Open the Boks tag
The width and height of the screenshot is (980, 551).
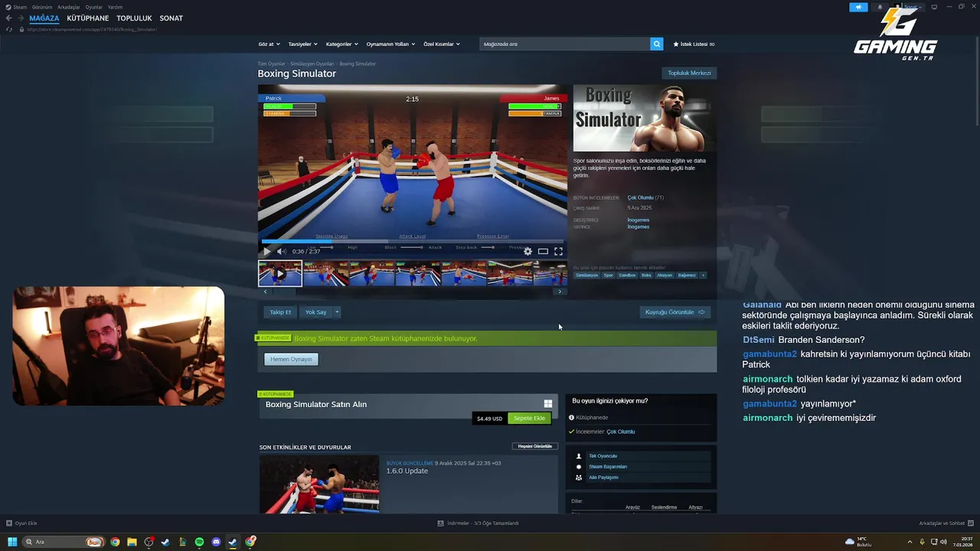646,275
